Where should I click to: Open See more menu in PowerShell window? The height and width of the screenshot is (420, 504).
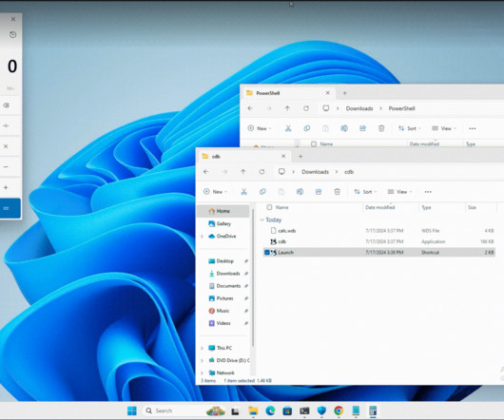coord(473,128)
